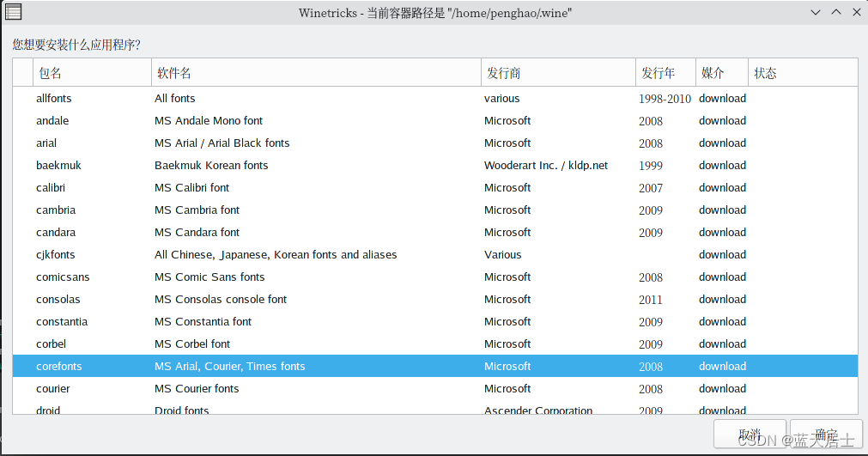The image size is (868, 456).
Task: Select the allfonts package row
Action: tap(435, 99)
